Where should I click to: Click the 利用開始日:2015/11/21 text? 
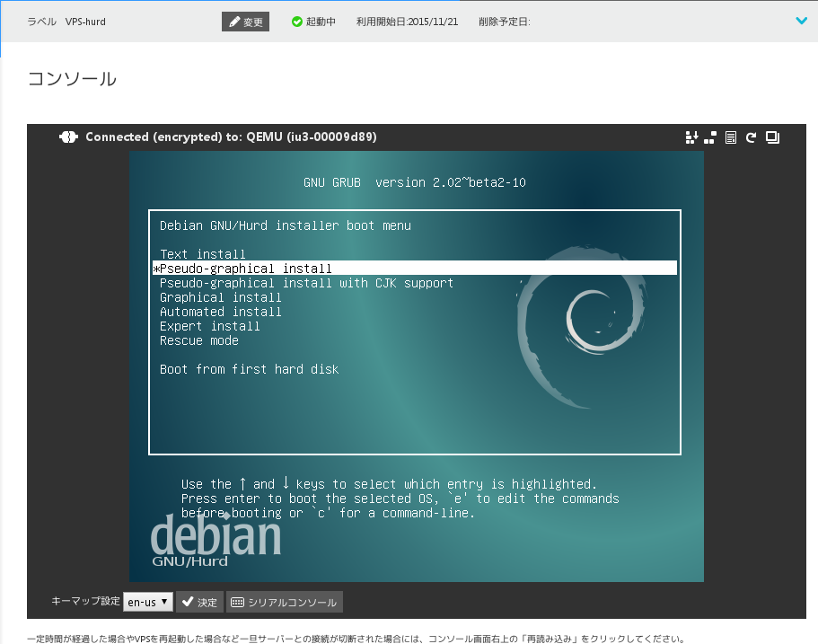[x=407, y=22]
